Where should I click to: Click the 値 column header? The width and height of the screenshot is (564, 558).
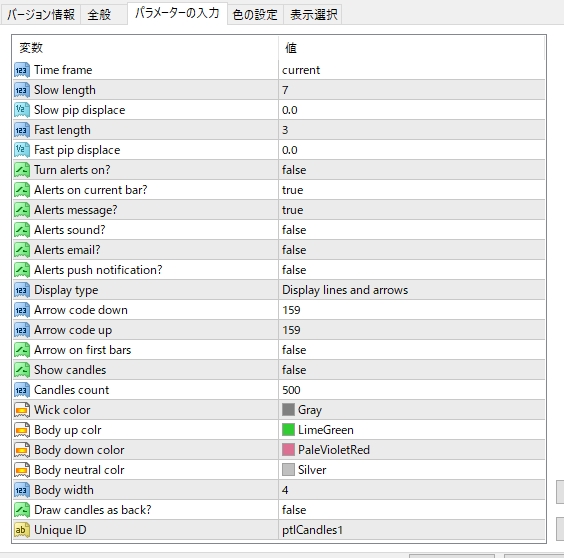(x=412, y=47)
